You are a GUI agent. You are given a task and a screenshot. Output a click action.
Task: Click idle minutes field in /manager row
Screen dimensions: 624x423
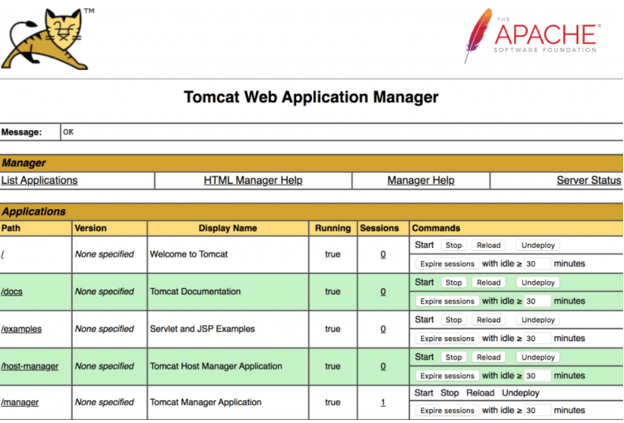click(x=537, y=410)
